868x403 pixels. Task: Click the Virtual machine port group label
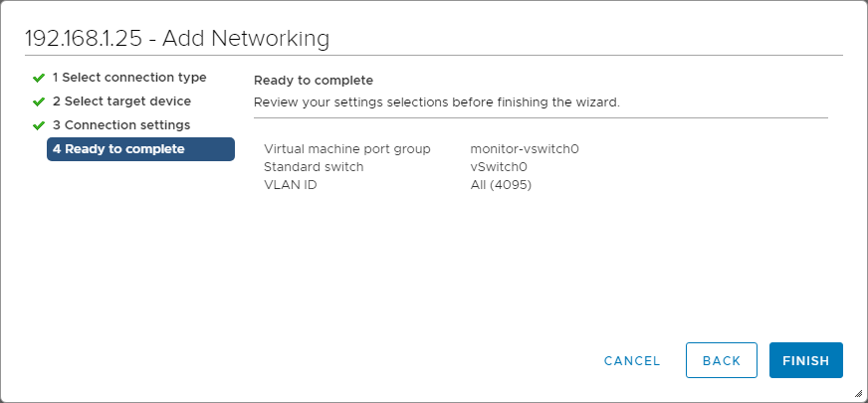[x=346, y=149]
